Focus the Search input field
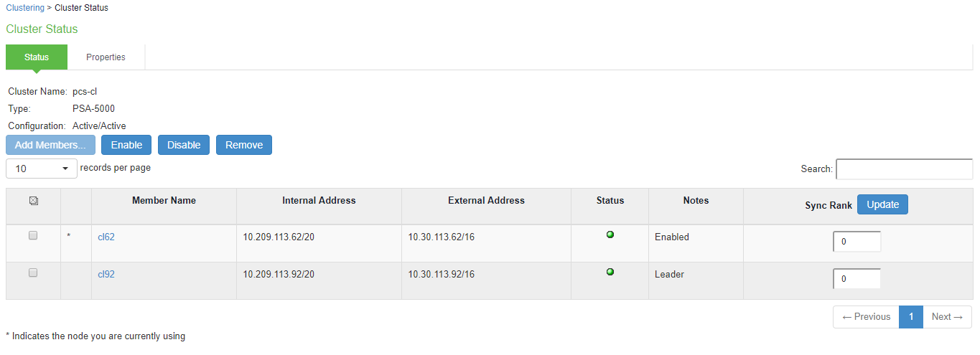Screen dimensions: 980x355 [905, 169]
